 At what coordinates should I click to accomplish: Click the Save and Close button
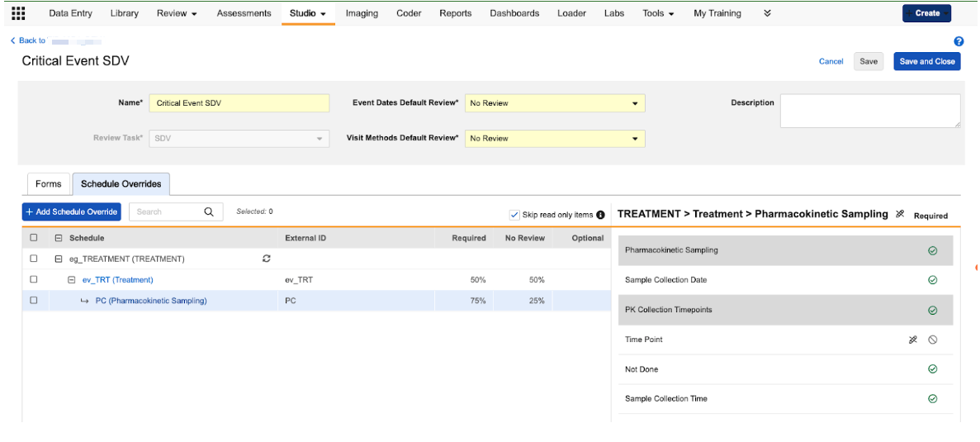(x=926, y=61)
